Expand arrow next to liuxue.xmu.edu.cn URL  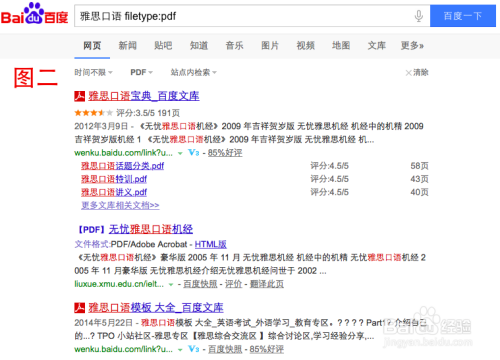[171, 285]
